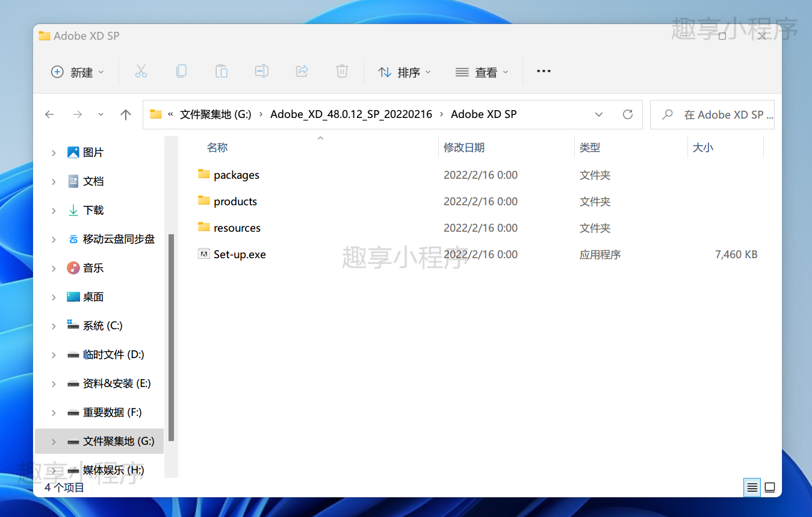Screen dimensions: 812x517
Task: Switch to large thumbnails view icon
Action: (x=770, y=487)
